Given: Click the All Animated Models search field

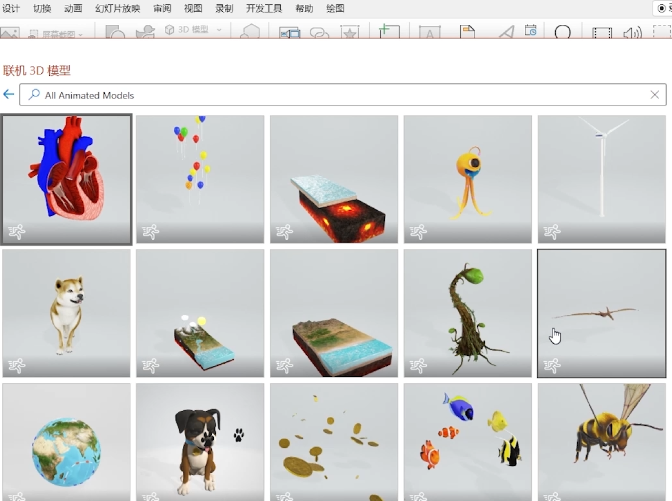Looking at the screenshot, I should (342, 95).
